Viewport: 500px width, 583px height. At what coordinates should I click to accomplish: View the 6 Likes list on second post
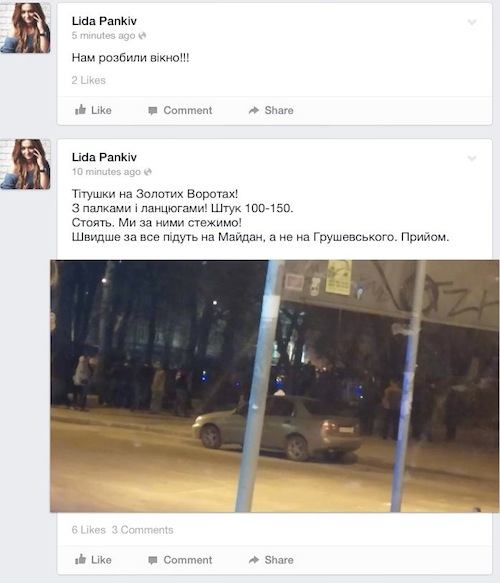[88, 530]
